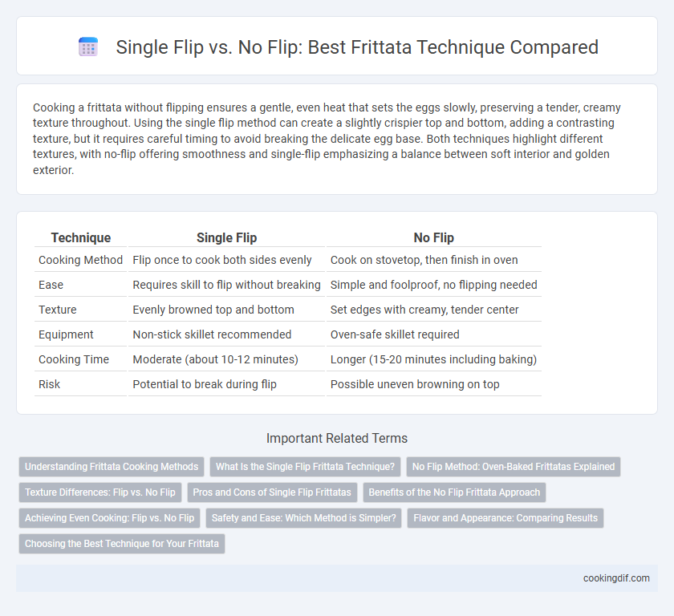Select Achieving Even Cooking: Flip vs. No Flip
The image size is (674, 616).
pos(110,518)
